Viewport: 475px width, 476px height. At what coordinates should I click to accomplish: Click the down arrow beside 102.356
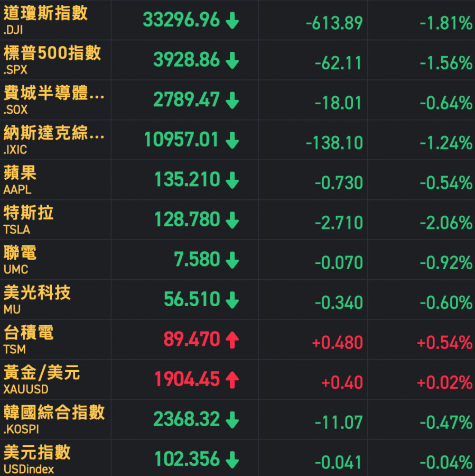pyautogui.click(x=232, y=460)
